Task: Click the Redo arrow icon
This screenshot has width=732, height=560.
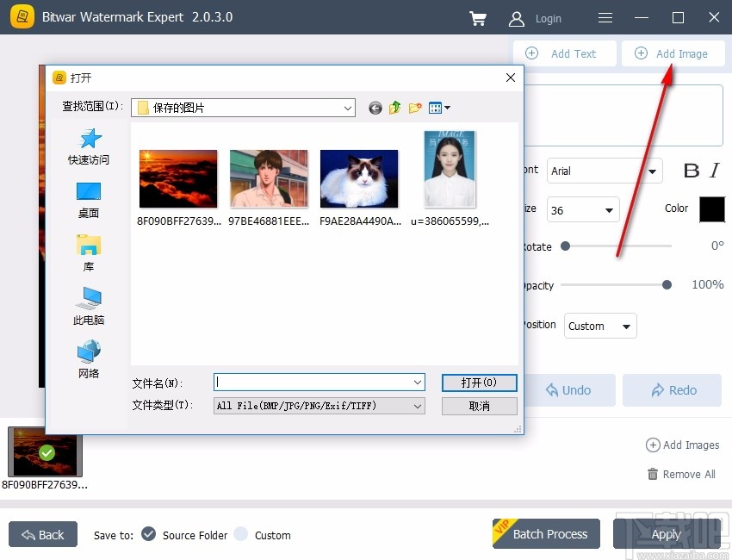Action: (x=660, y=390)
